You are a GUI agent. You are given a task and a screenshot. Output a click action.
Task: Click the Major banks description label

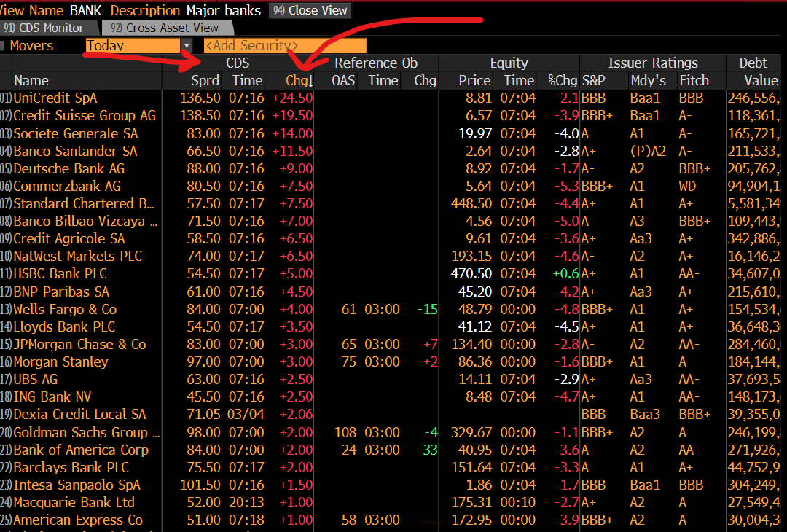point(222,10)
